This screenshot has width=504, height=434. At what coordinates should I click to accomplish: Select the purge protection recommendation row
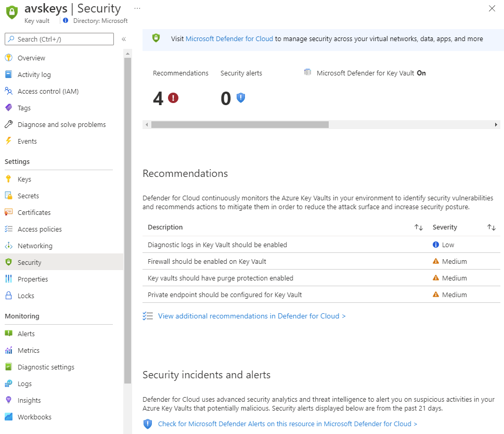221,278
